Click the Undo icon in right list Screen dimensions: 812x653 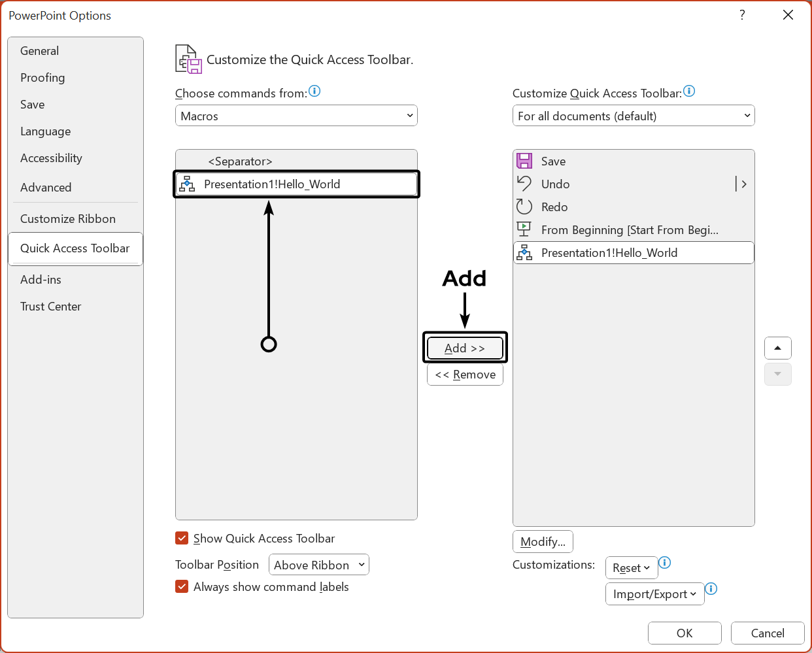pyautogui.click(x=524, y=184)
